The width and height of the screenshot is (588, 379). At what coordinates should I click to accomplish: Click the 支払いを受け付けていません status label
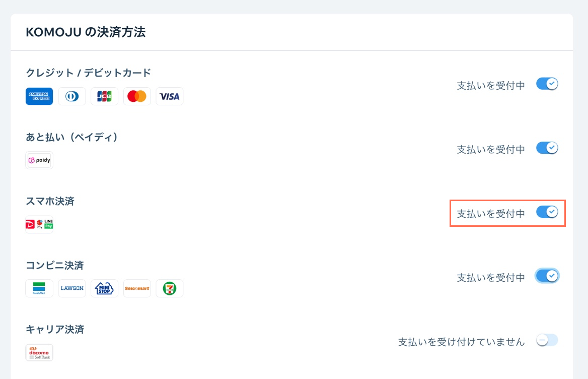point(461,342)
